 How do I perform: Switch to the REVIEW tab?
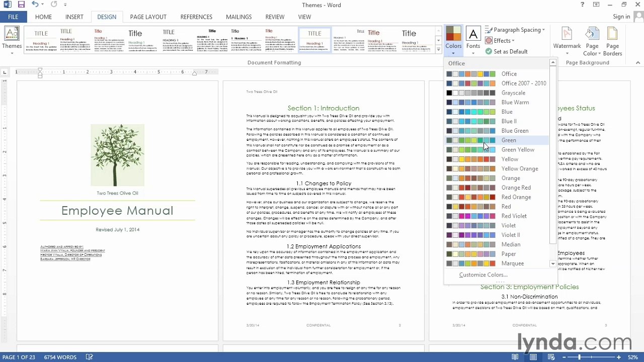275,17
